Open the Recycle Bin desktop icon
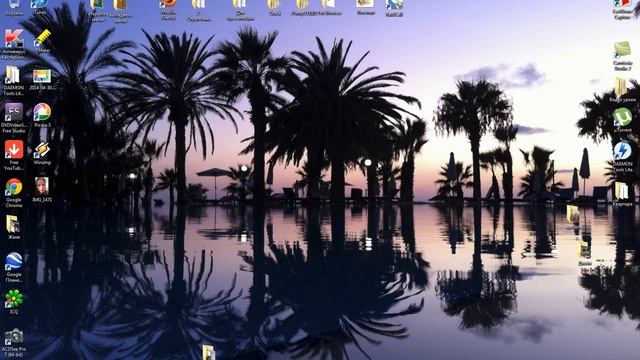 pos(14,6)
